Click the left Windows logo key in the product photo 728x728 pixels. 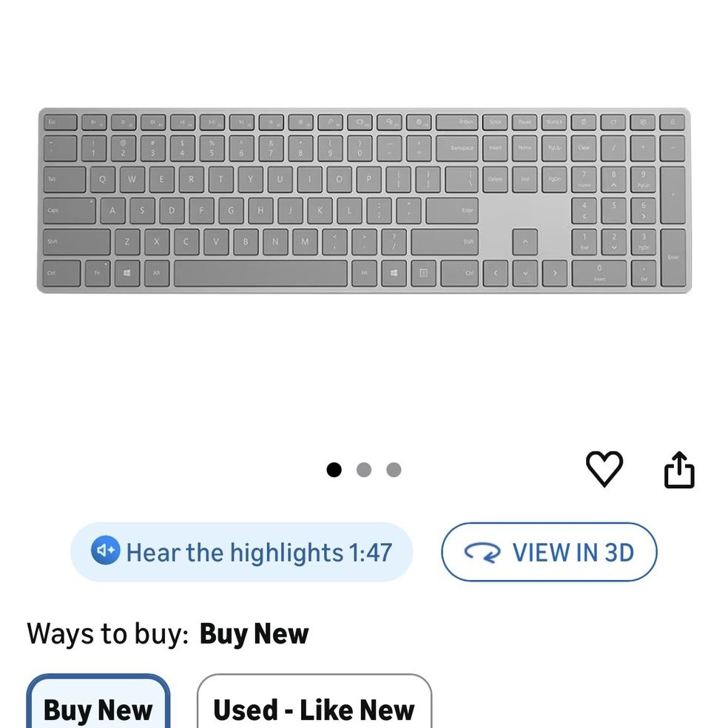(x=127, y=273)
